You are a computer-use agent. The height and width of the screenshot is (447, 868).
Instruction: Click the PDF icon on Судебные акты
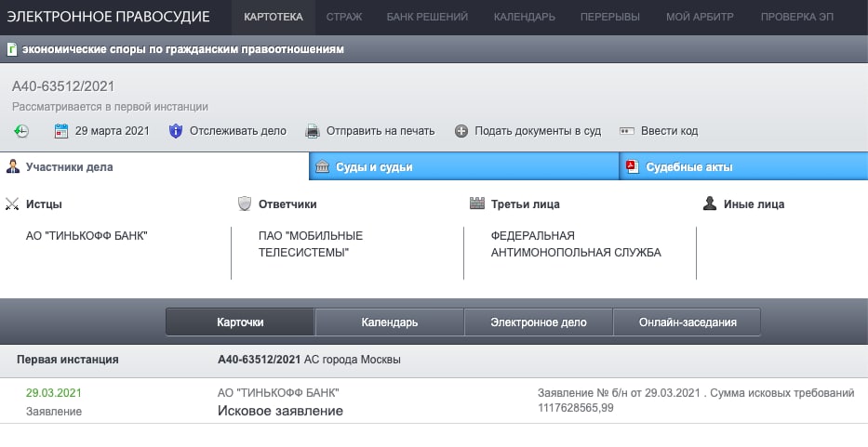click(633, 166)
